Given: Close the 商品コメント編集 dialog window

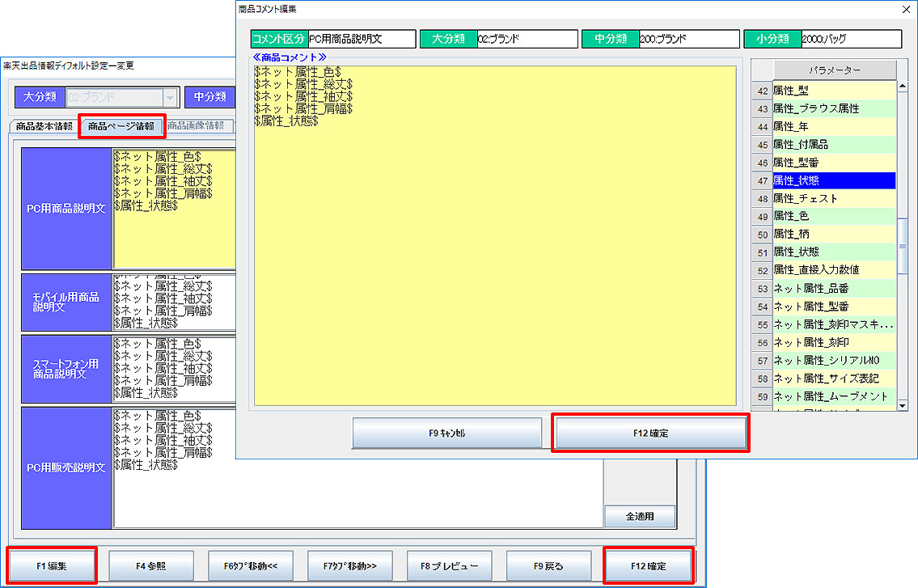Looking at the screenshot, I should 905,9.
